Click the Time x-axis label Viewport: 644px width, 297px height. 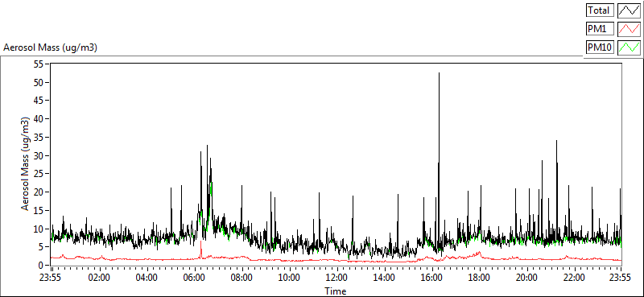pyautogui.click(x=335, y=291)
